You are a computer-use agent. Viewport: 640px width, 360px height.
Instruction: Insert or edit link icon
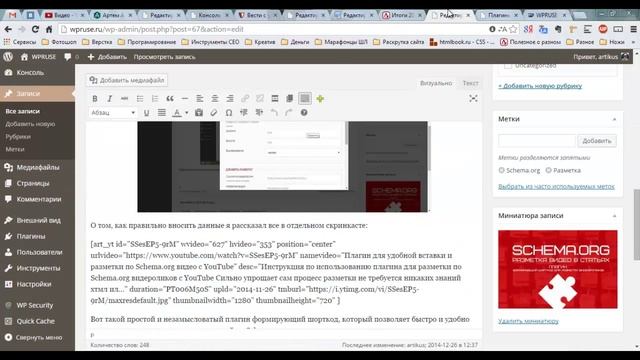pos(245,99)
